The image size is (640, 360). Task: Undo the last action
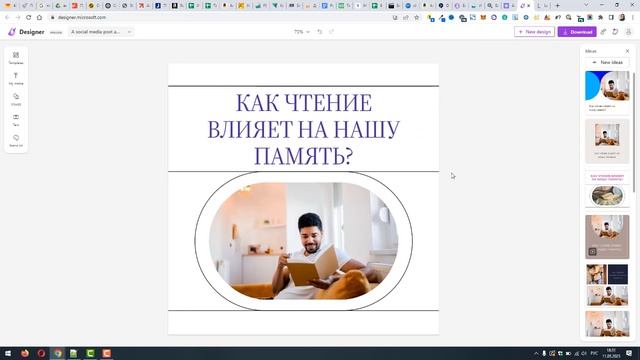pyautogui.click(x=320, y=32)
